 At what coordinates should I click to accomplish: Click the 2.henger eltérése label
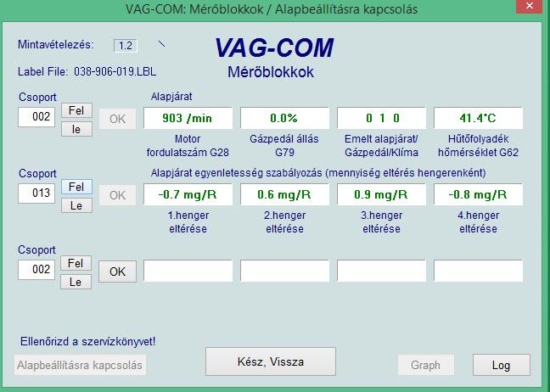tap(284, 222)
